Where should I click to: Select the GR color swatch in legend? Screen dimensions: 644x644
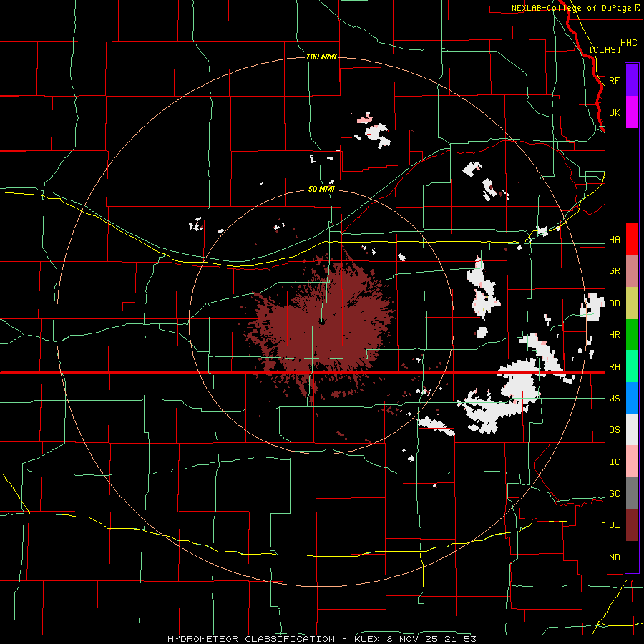[632, 271]
